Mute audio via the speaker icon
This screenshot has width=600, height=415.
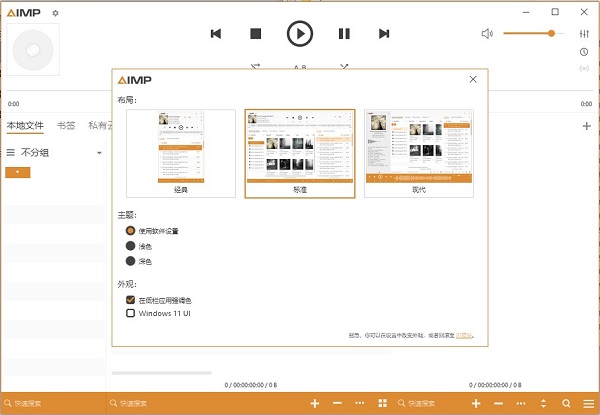tap(487, 34)
